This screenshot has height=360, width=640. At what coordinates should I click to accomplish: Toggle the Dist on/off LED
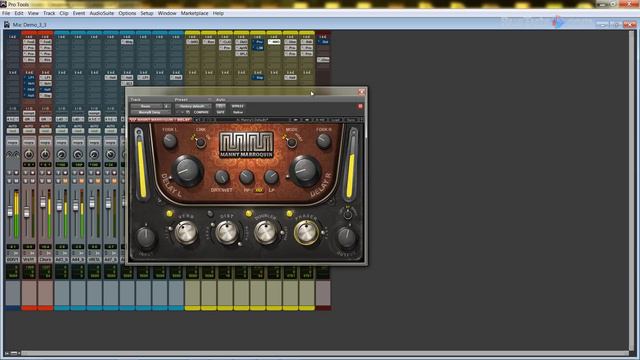(210, 213)
